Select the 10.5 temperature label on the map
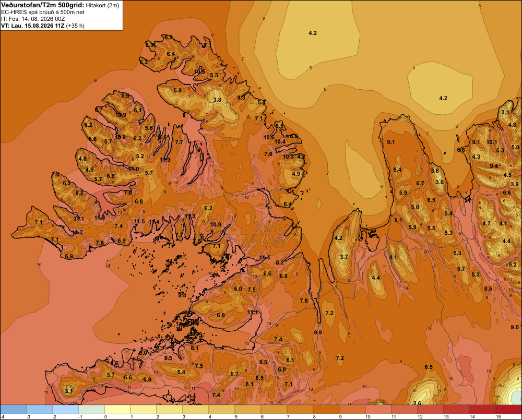 [x=199, y=71]
